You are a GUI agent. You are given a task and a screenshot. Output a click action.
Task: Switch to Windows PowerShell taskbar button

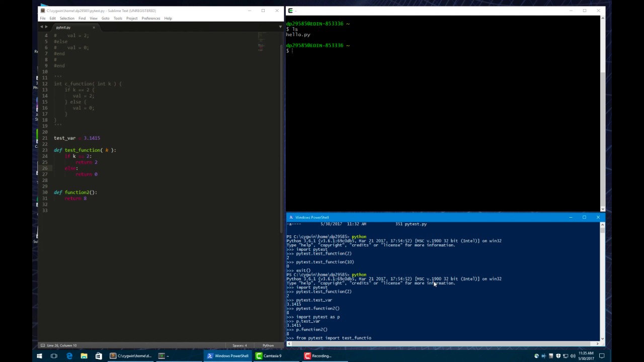pos(227,356)
